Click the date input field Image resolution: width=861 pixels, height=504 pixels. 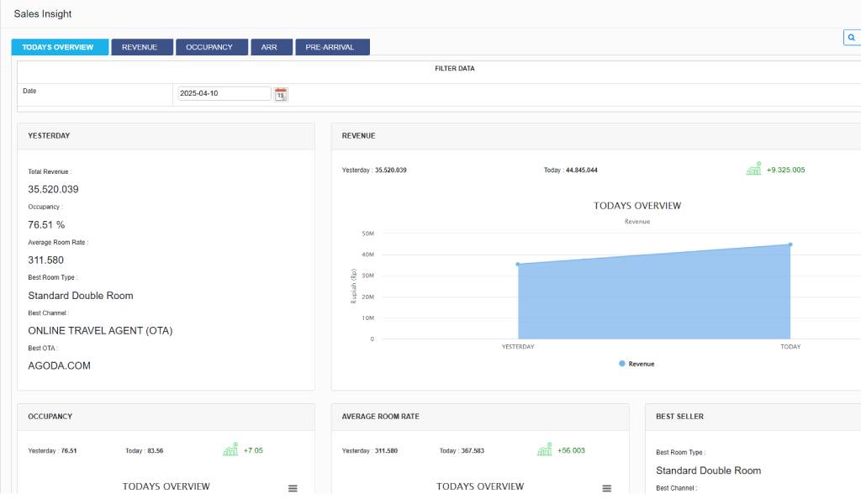[224, 93]
